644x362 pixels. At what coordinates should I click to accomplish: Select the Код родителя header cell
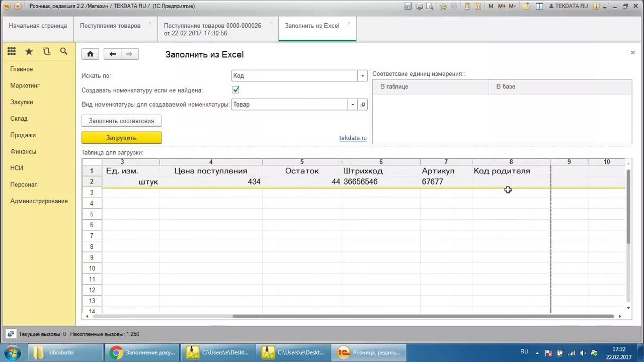tap(511, 171)
